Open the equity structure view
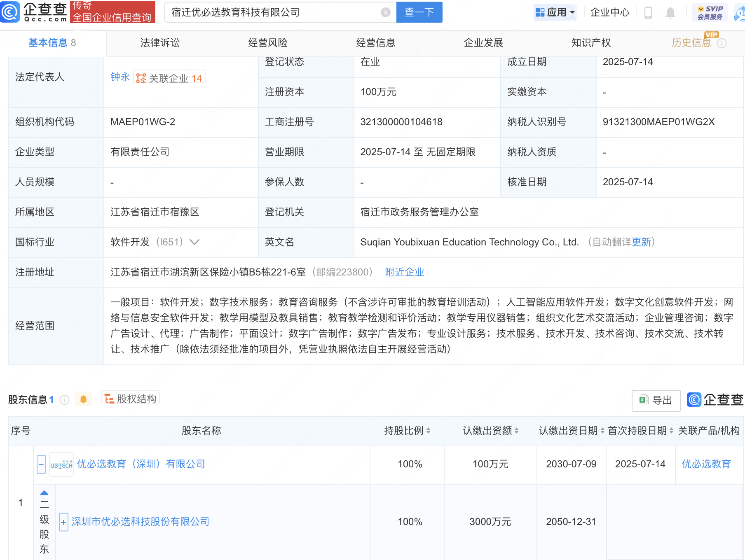The width and height of the screenshot is (745, 560). tap(131, 399)
